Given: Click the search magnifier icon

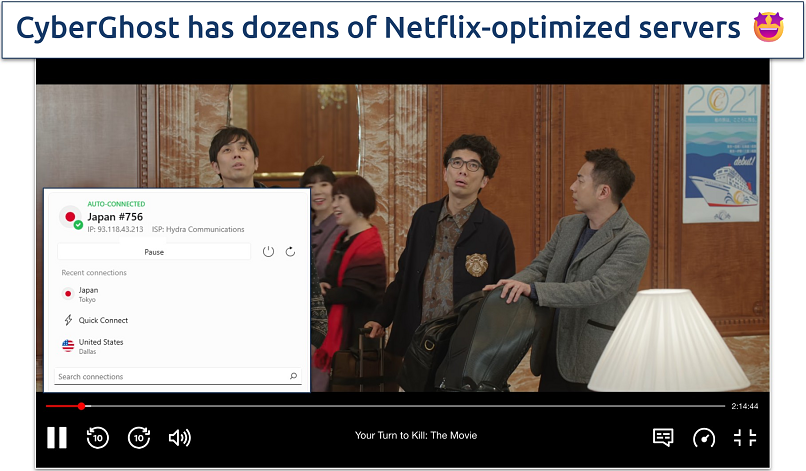Looking at the screenshot, I should 293,376.
